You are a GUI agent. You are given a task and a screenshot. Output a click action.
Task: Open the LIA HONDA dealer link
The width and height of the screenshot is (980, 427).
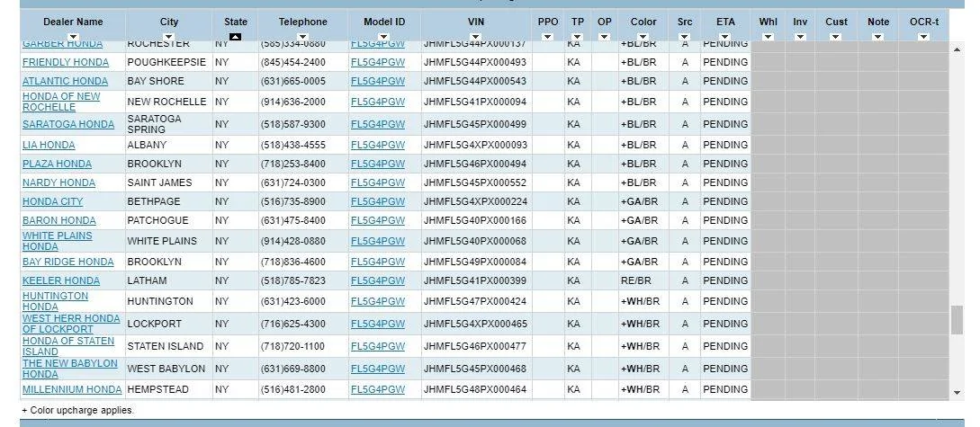coord(49,145)
